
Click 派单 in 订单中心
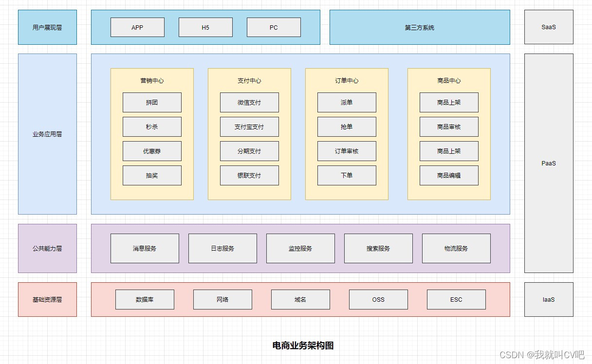(346, 102)
